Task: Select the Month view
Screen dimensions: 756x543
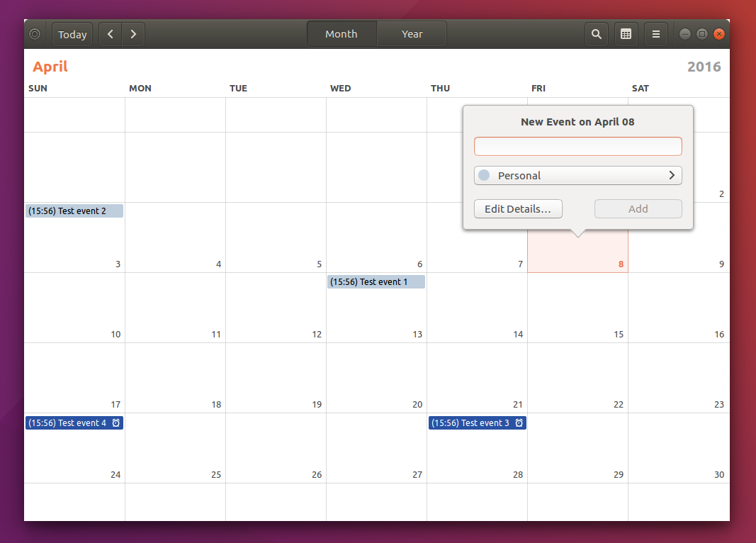Action: coord(341,33)
